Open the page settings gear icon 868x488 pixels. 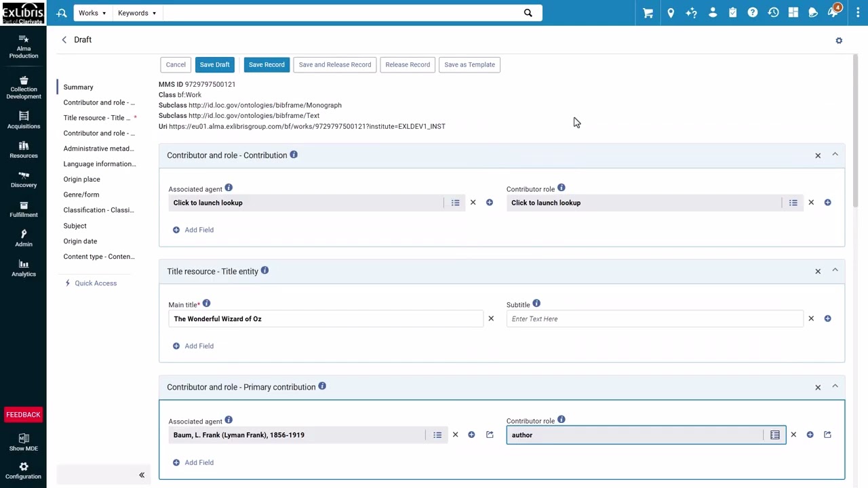[x=839, y=41]
